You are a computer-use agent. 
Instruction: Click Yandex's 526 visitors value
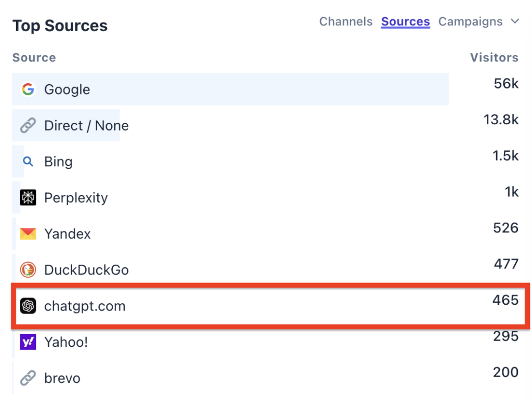(506, 228)
